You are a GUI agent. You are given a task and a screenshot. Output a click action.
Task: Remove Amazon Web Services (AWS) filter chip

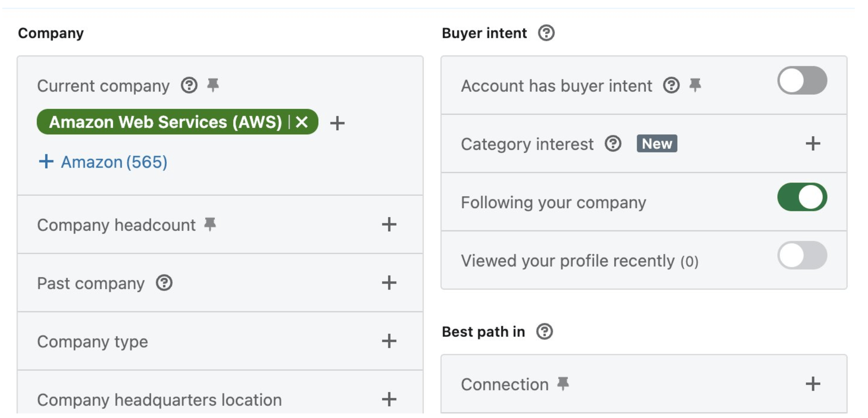pos(302,122)
